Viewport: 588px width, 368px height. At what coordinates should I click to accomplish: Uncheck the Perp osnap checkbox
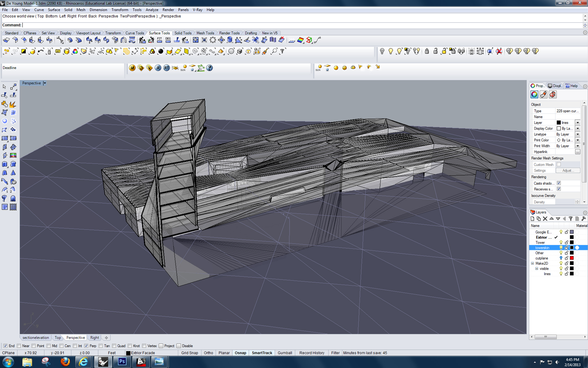pos(86,346)
